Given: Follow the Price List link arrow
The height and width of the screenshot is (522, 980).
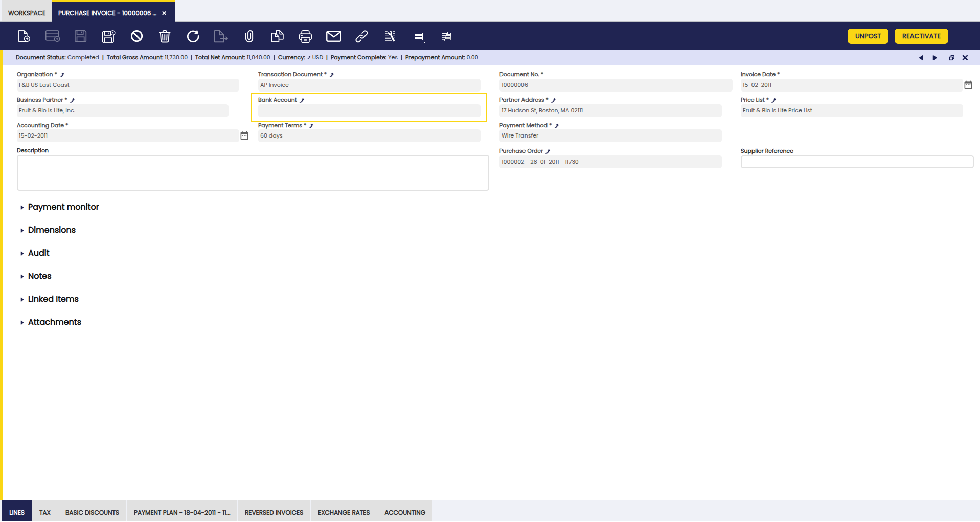Looking at the screenshot, I should point(773,100).
